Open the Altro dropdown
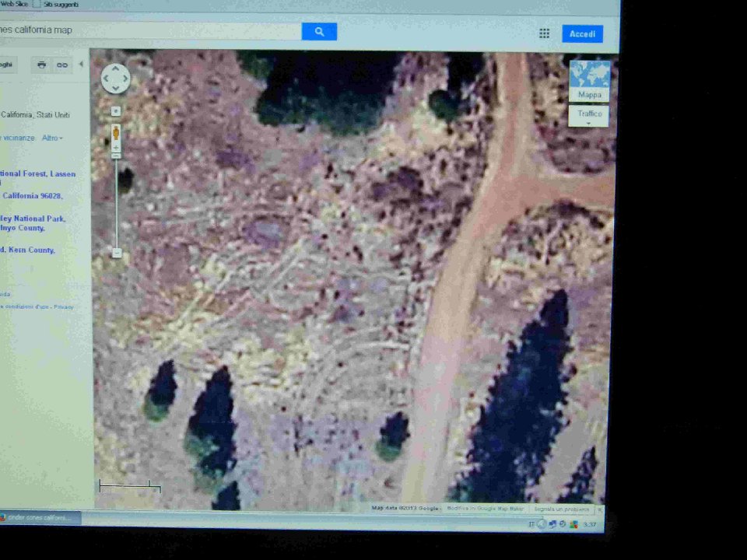This screenshot has width=747, height=560. pyautogui.click(x=52, y=138)
